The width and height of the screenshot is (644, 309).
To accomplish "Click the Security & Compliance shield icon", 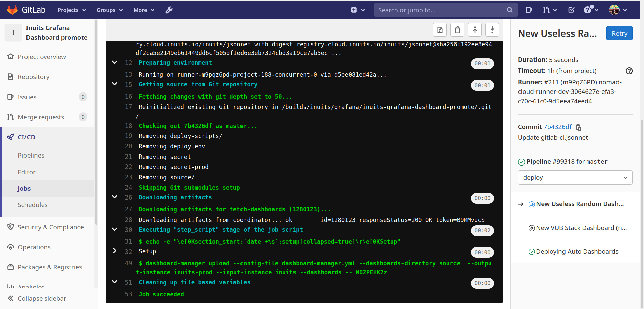I will [11, 227].
